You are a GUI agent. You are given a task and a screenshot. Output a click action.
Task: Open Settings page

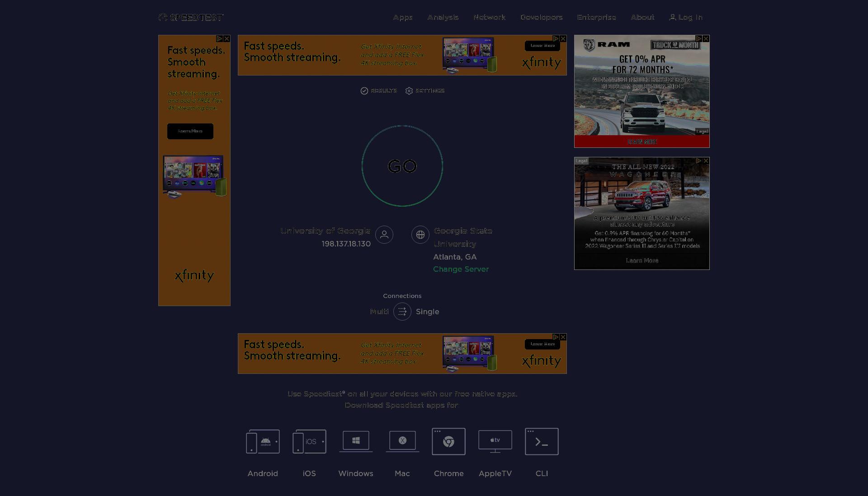tap(425, 91)
